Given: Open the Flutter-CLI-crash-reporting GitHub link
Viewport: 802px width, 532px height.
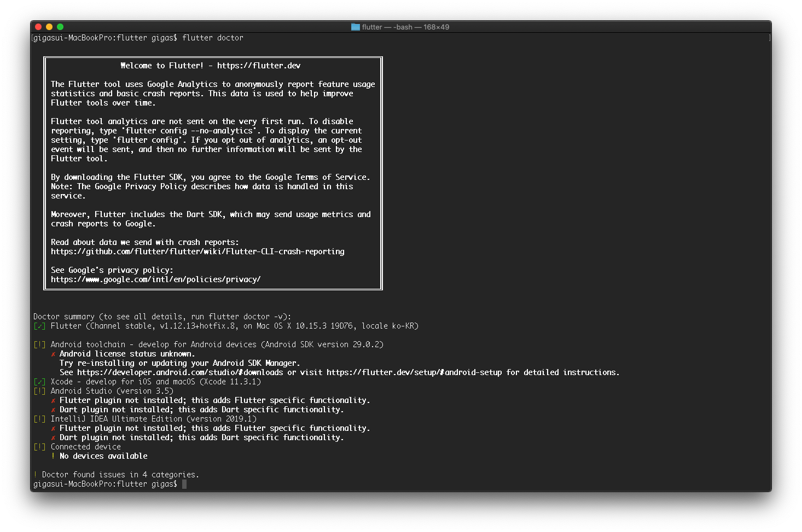Looking at the screenshot, I should pyautogui.click(x=197, y=252).
